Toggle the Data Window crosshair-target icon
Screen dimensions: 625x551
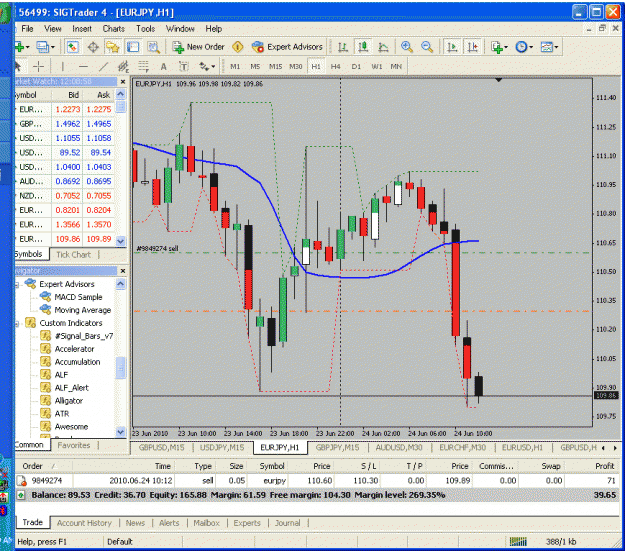[x=93, y=47]
